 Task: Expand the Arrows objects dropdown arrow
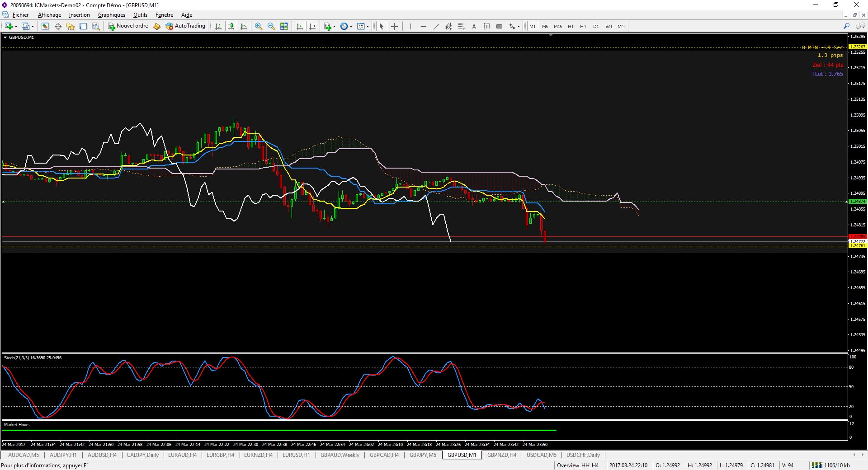coord(519,26)
